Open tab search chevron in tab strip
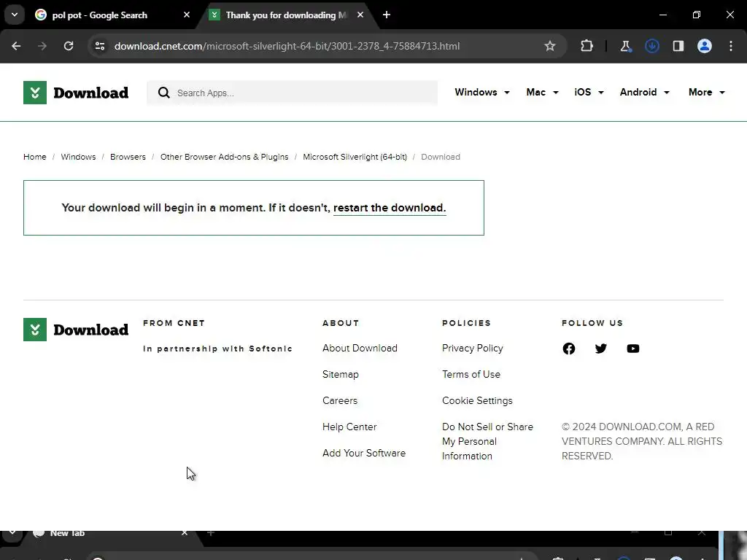Image resolution: width=747 pixels, height=560 pixels. click(15, 15)
